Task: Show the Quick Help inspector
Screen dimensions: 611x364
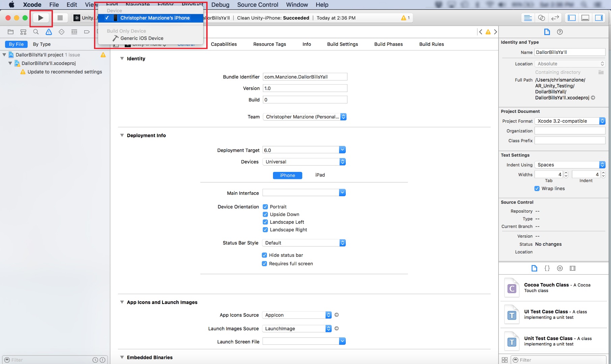Action: pyautogui.click(x=560, y=32)
